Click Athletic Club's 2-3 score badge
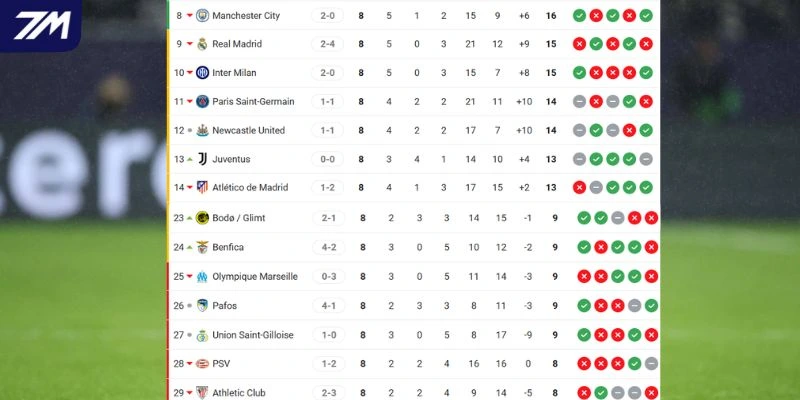This screenshot has width=800, height=400. (x=328, y=393)
